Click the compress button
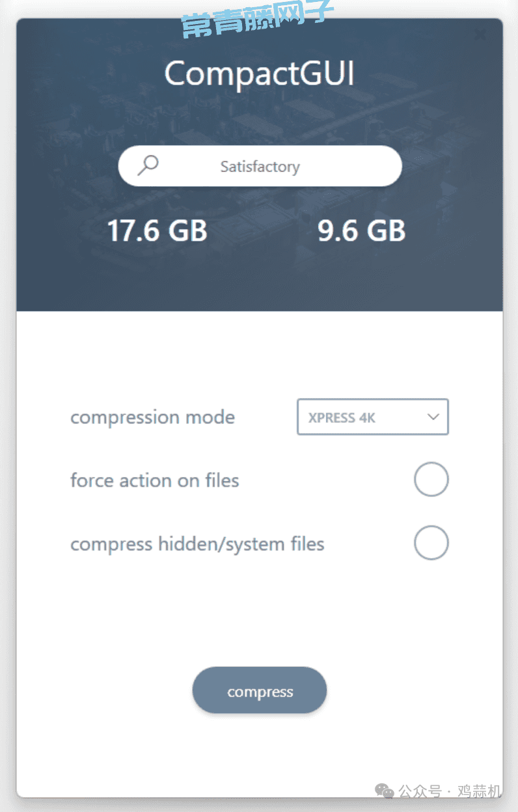 (x=260, y=690)
